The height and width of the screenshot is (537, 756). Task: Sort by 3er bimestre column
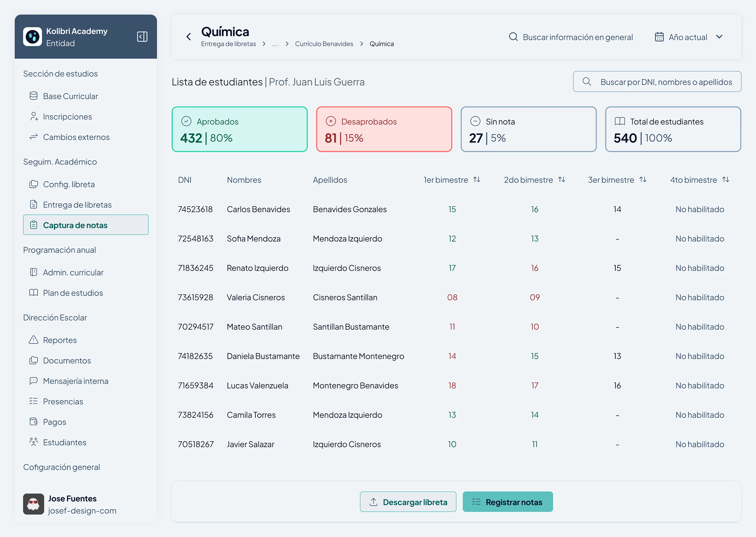[x=643, y=180]
